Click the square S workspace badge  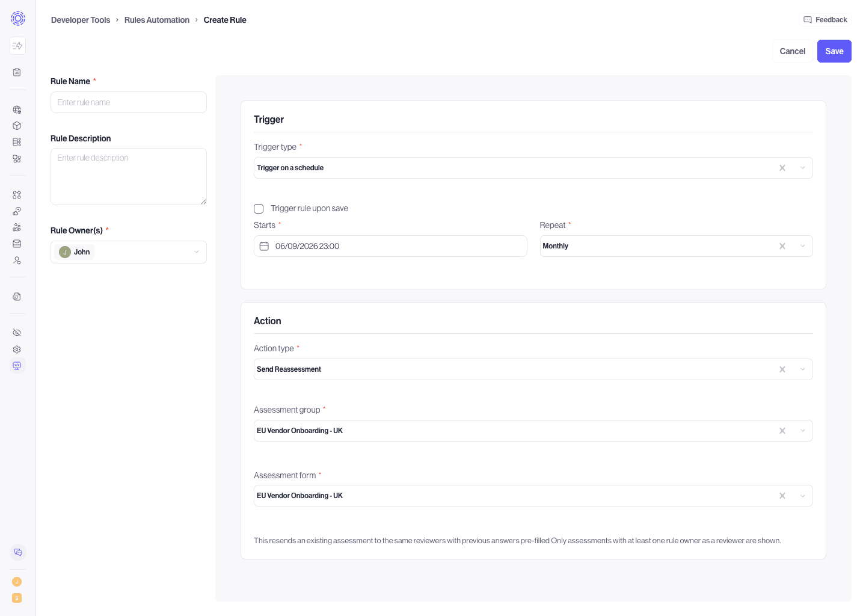click(17, 598)
